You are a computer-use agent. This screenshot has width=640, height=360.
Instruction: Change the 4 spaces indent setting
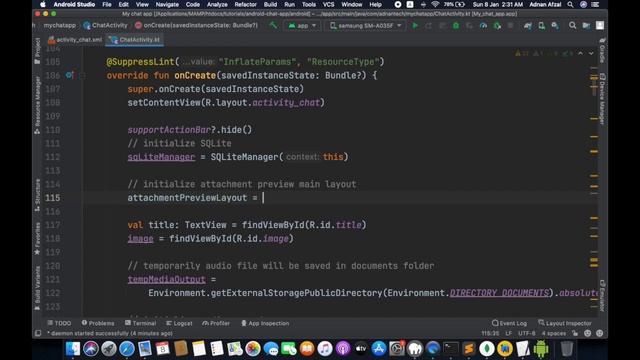click(x=554, y=333)
